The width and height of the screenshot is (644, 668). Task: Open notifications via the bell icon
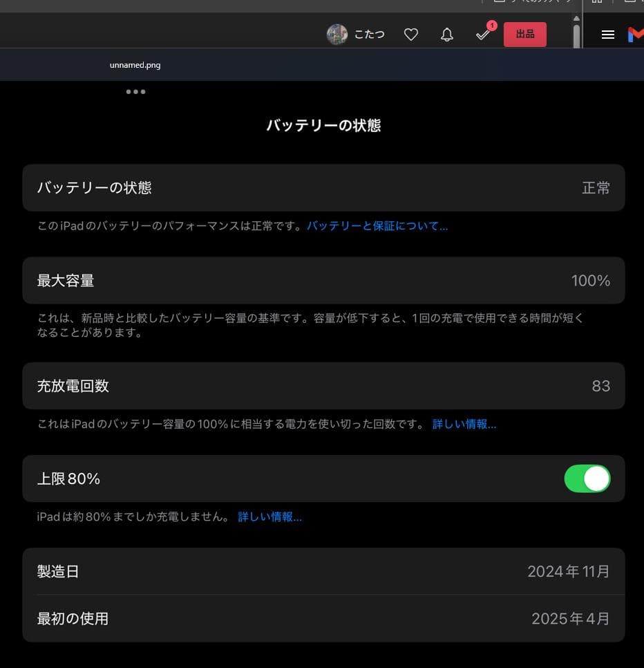pos(447,34)
